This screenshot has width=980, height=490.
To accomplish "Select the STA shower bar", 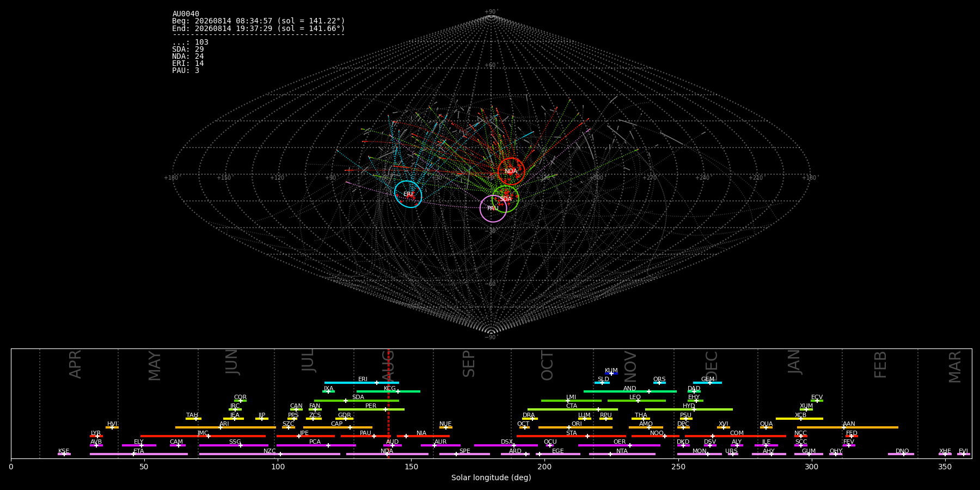I will point(572,436).
